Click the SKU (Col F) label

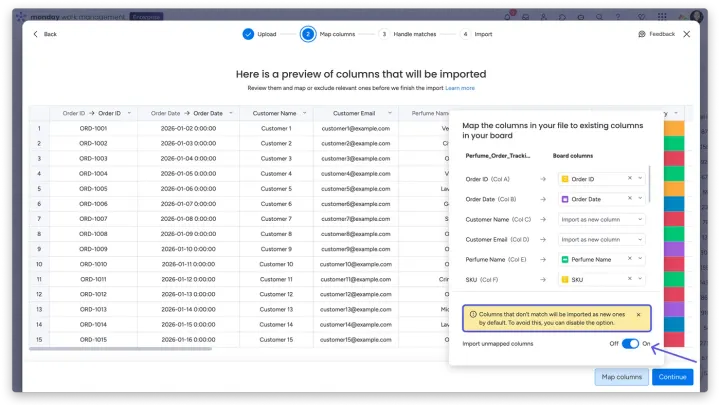coord(482,280)
